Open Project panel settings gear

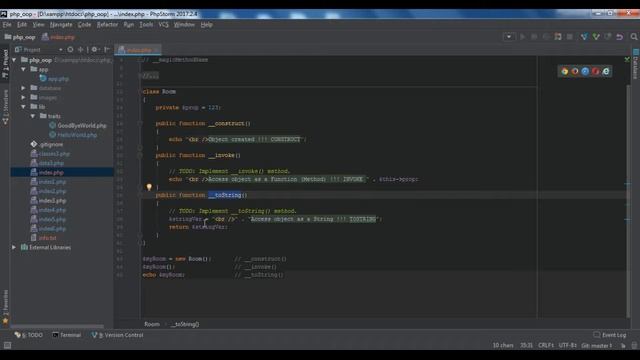(x=95, y=49)
